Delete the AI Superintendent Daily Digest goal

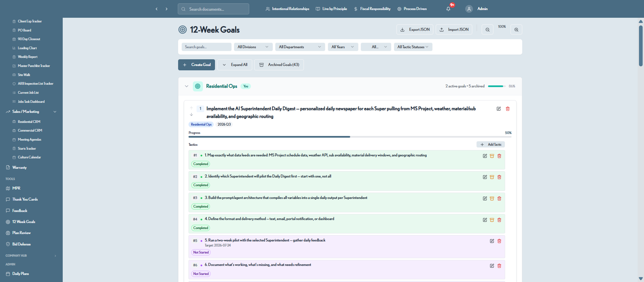pos(507,109)
